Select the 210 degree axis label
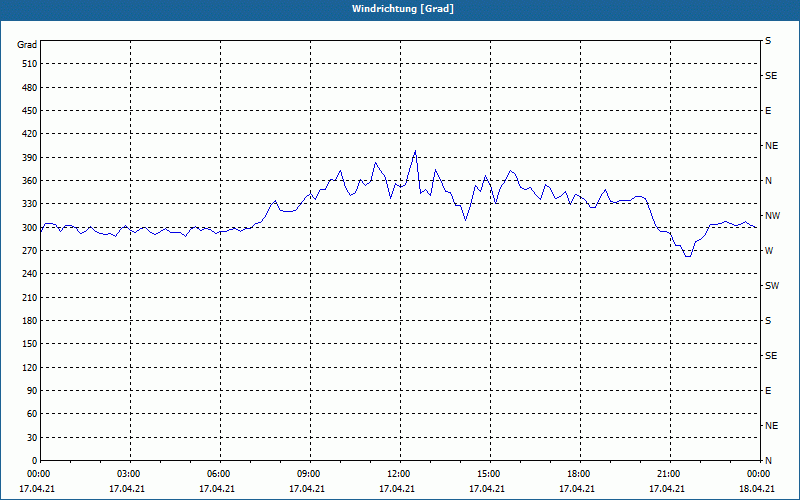The width and height of the screenshot is (800, 500). (x=30, y=297)
